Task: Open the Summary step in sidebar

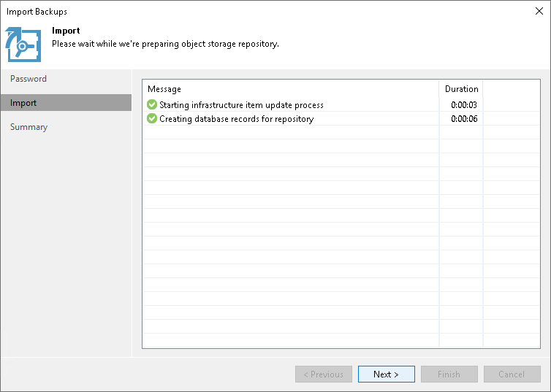Action: click(29, 127)
